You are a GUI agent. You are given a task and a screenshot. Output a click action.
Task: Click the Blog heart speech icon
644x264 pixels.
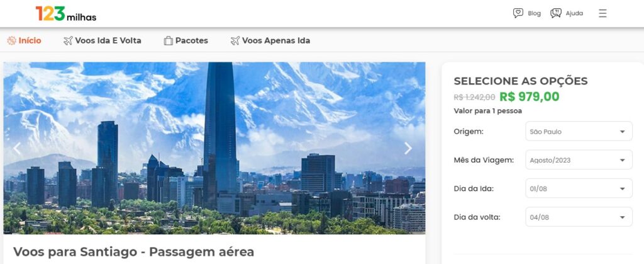518,13
